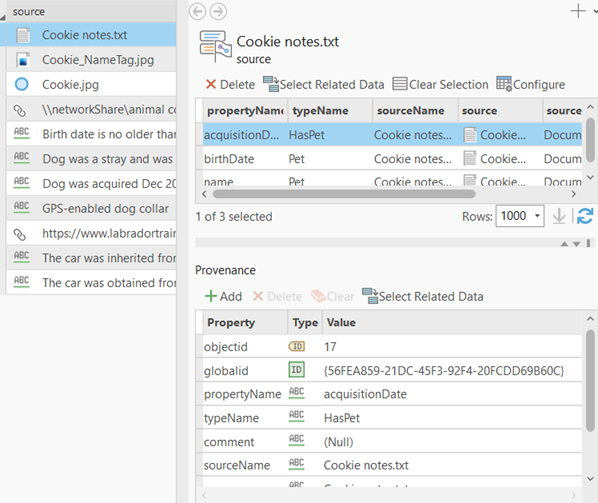Click the Cookie notes.txt document icon in list
This screenshot has height=503, width=598.
click(23, 35)
